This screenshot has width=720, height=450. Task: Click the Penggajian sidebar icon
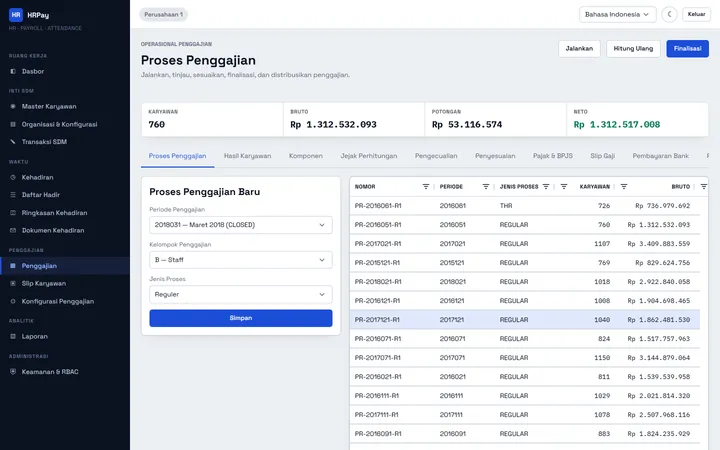tap(13, 266)
